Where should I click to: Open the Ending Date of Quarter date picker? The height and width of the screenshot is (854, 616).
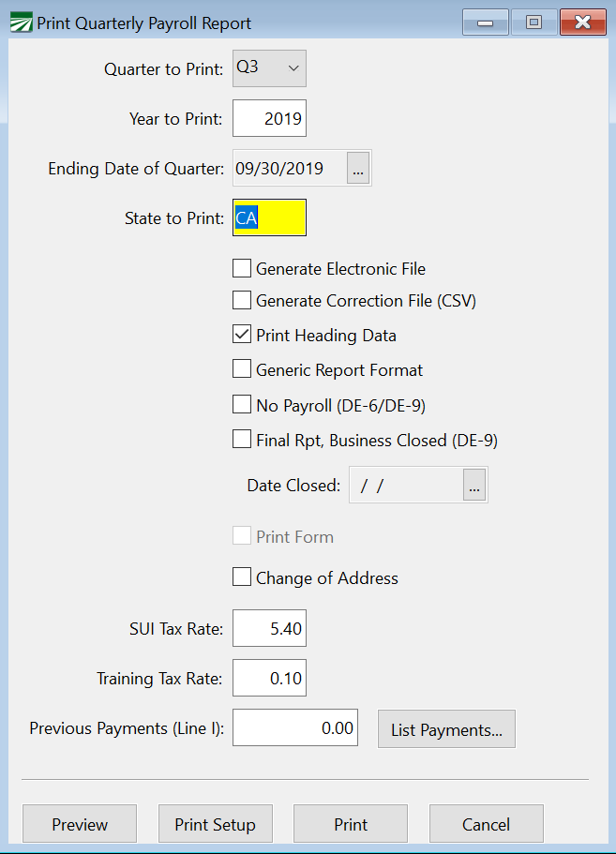(x=358, y=169)
